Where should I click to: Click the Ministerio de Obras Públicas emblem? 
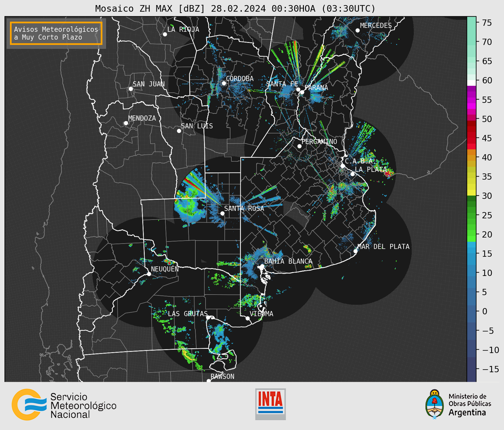click(x=435, y=404)
